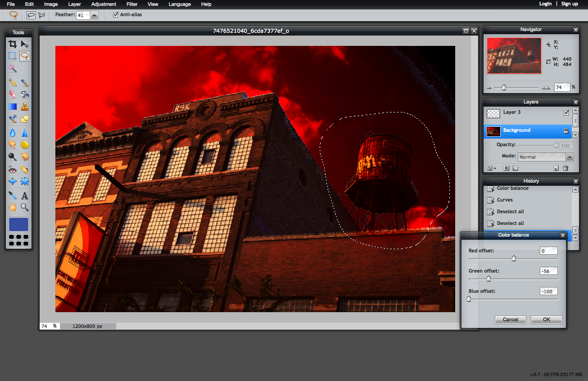Select the Colorpicker eyedropper tool
588x381 pixels.
(x=13, y=196)
